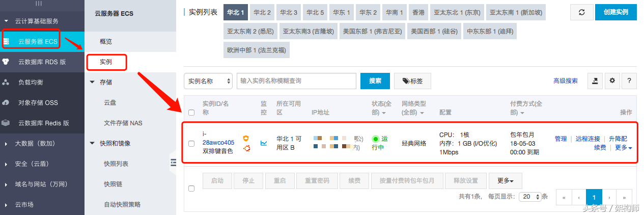Expand the instance row 更多 dropdown
The width and height of the screenshot is (644, 215).
(x=624, y=148)
